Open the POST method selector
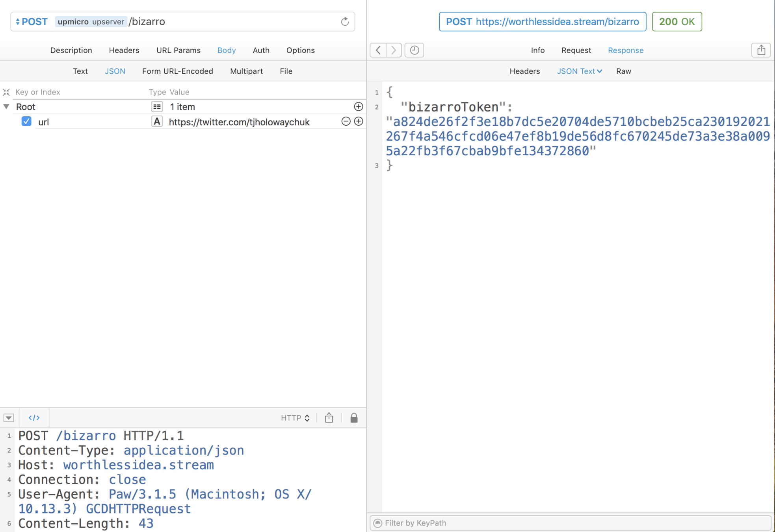The height and width of the screenshot is (532, 775). 32,22
